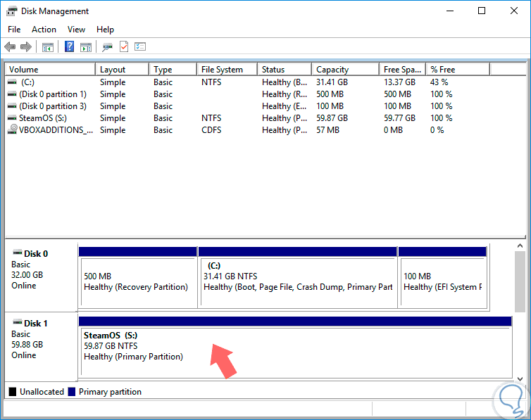
Task: Open the Help menu
Action: pos(105,30)
